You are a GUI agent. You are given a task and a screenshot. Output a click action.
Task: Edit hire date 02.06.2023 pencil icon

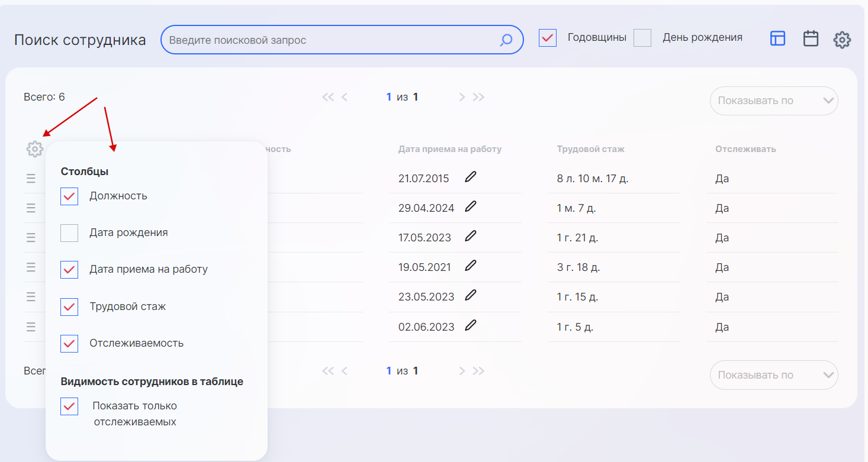point(471,325)
